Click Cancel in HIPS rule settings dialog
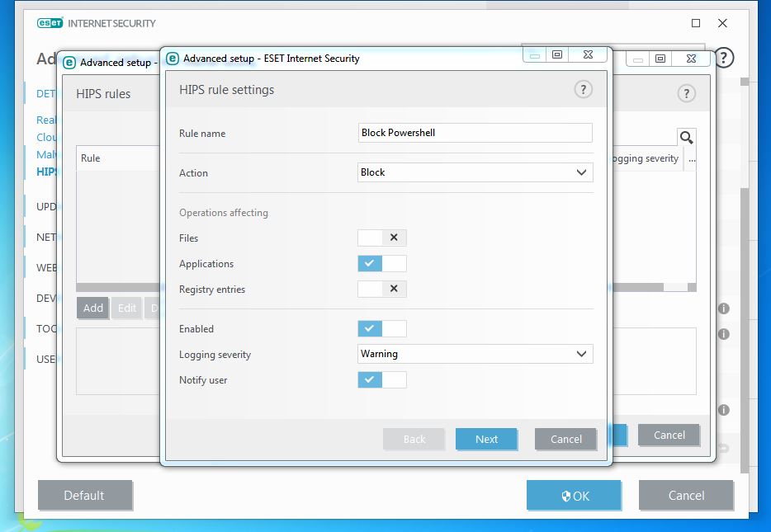The image size is (771, 532). 565,439
